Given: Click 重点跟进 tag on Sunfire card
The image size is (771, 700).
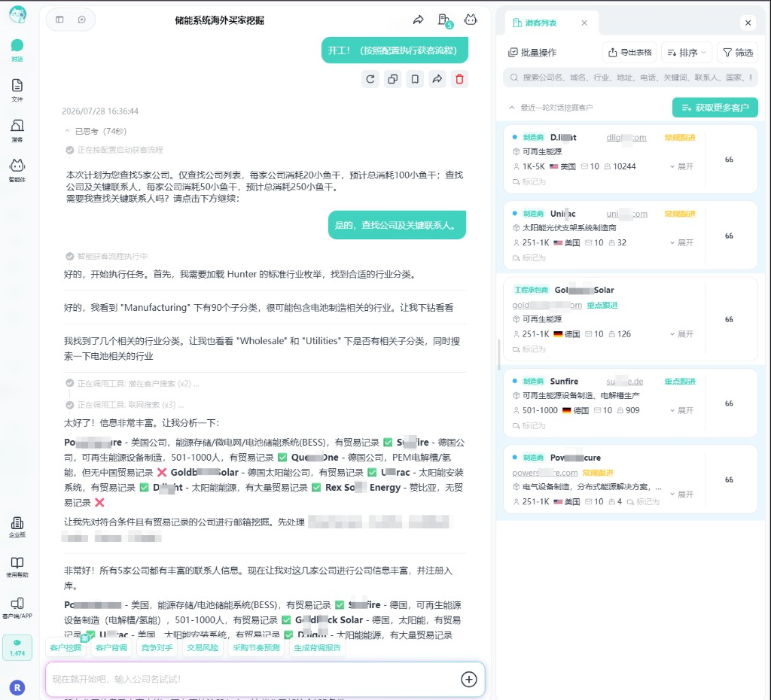Looking at the screenshot, I should tap(680, 382).
